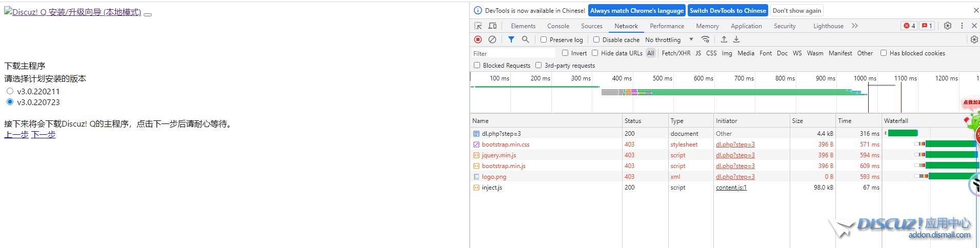The image size is (980, 248).
Task: Click the 上一步 previous step link
Action: (16, 135)
